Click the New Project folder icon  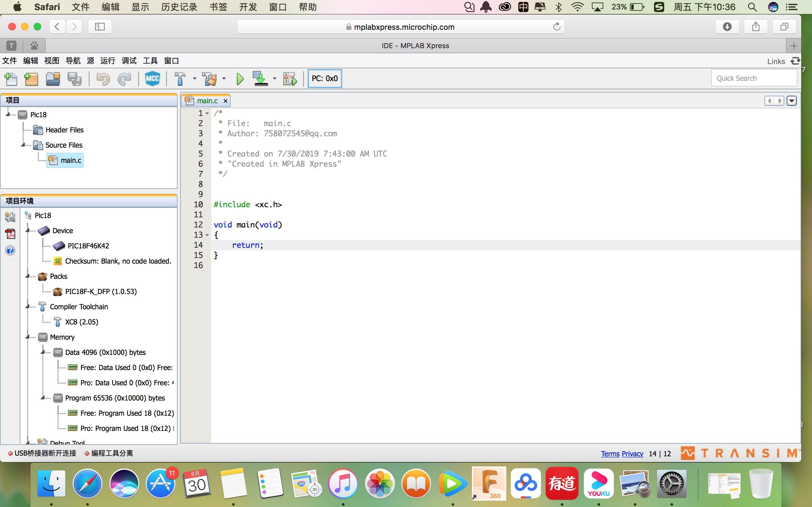(31, 79)
